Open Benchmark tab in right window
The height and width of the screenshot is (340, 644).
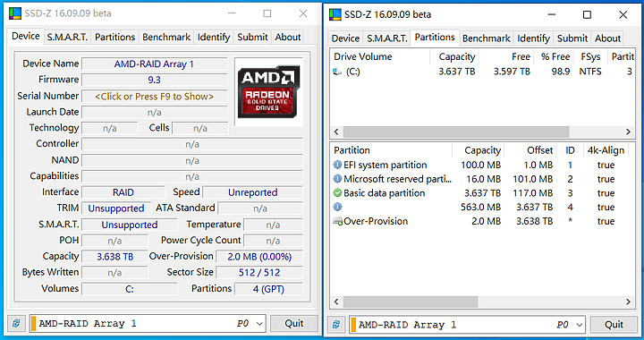tap(487, 38)
